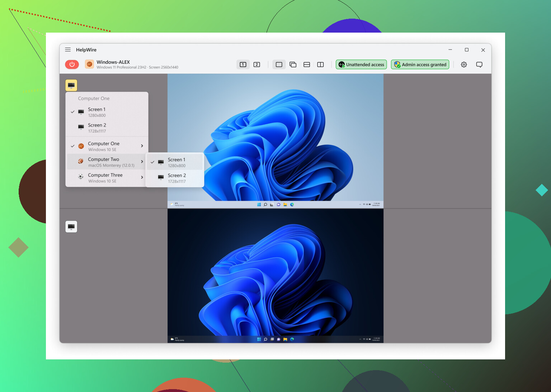
Task: Show hidden tray icons in bottom remote taskbar
Action: coord(360,339)
